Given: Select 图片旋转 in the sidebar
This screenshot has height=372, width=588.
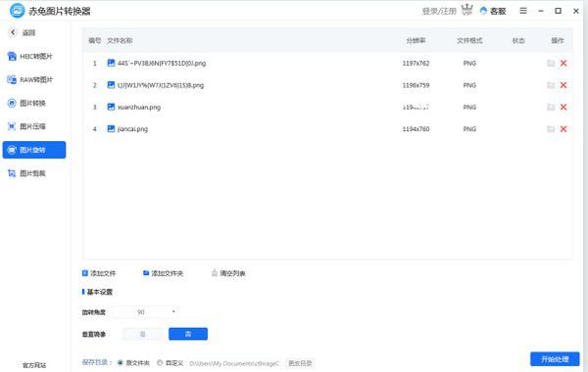Looking at the screenshot, I should tap(34, 150).
